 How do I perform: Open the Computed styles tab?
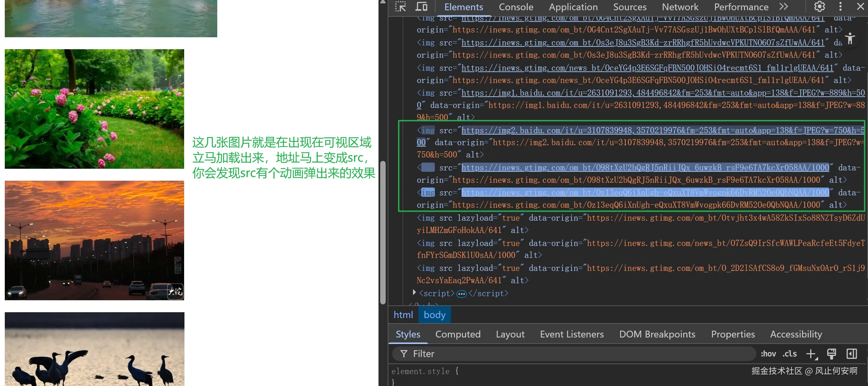coord(458,334)
